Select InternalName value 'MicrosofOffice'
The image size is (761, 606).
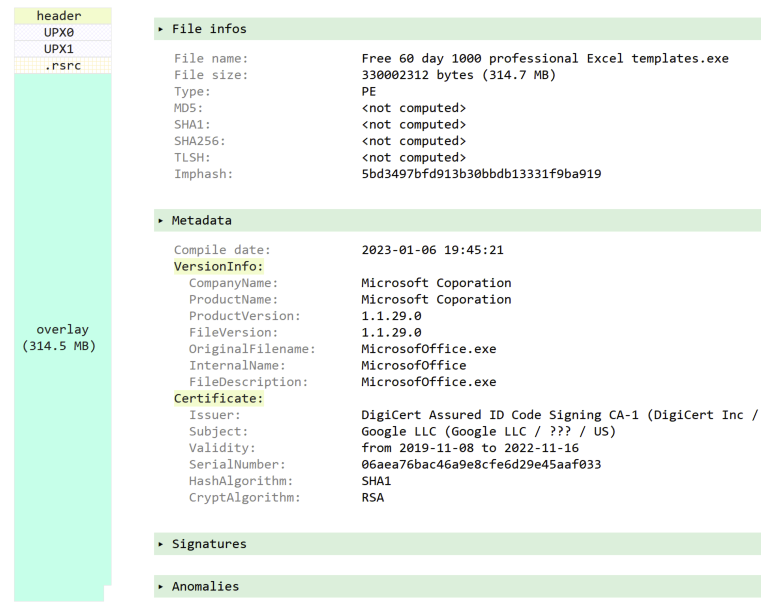click(414, 365)
